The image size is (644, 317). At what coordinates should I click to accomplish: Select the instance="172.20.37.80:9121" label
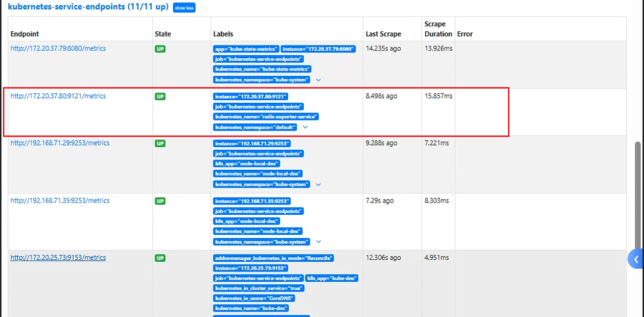pyautogui.click(x=251, y=96)
